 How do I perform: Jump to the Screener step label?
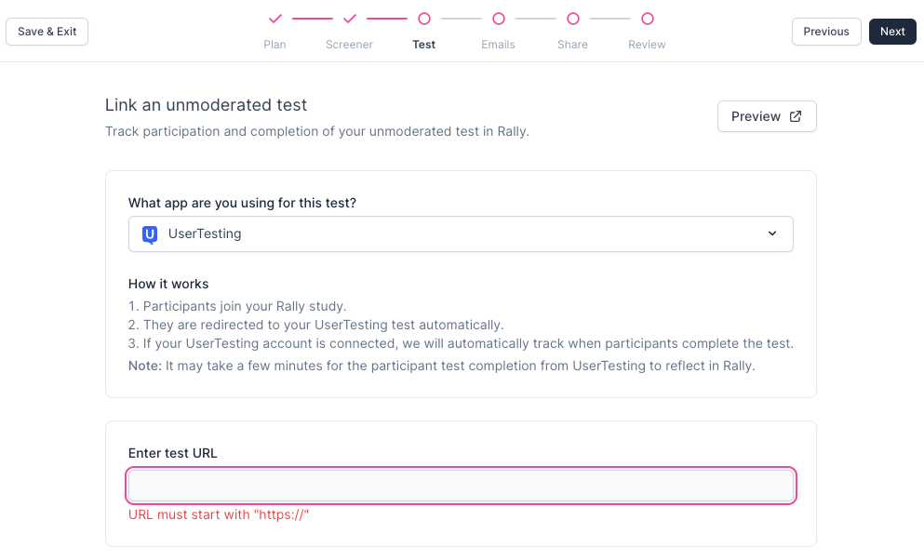pos(349,45)
